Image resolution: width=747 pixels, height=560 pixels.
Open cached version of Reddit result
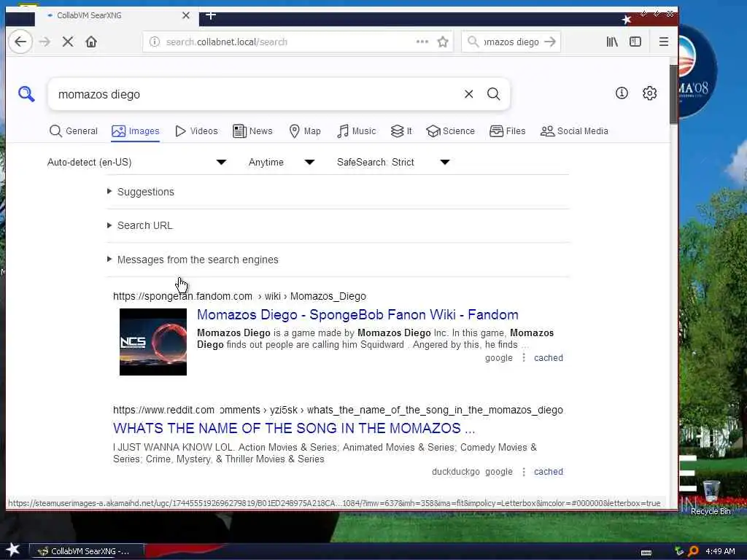coord(549,472)
